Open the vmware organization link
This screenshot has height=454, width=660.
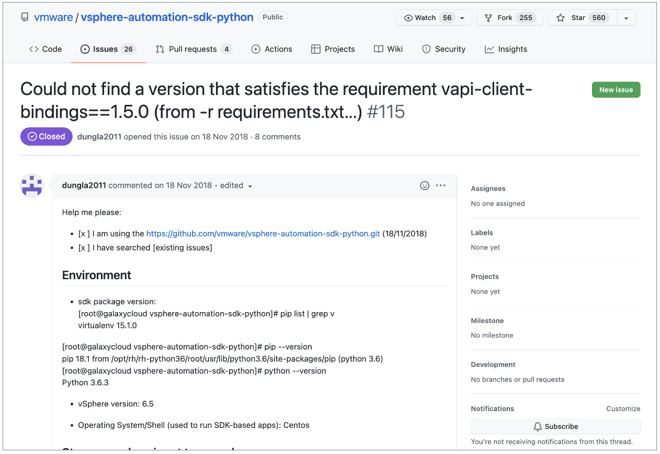[x=53, y=17]
